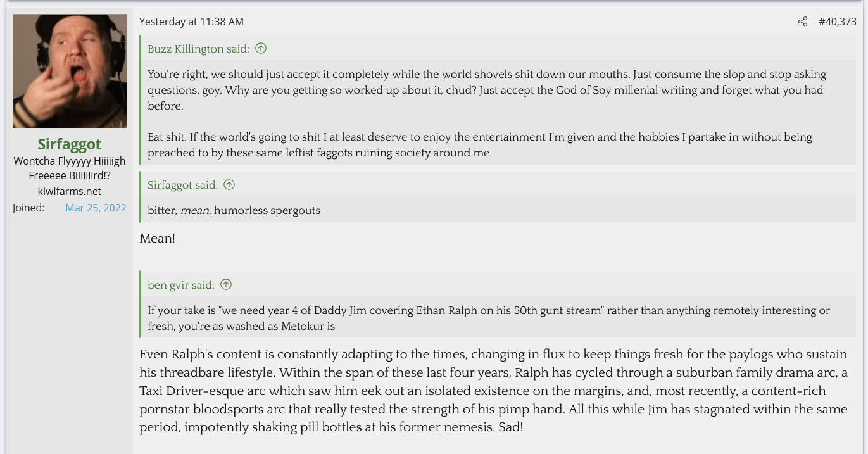This screenshot has height=454, width=868.
Task: Click the 'Yesterday at 11:38 AM' timestamp
Action: (191, 22)
